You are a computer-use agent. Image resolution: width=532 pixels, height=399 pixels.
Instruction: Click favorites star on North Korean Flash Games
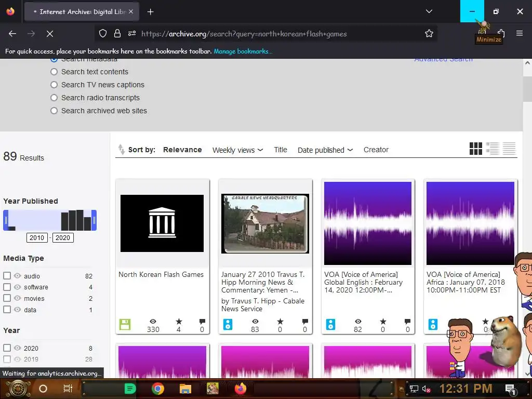point(179,321)
